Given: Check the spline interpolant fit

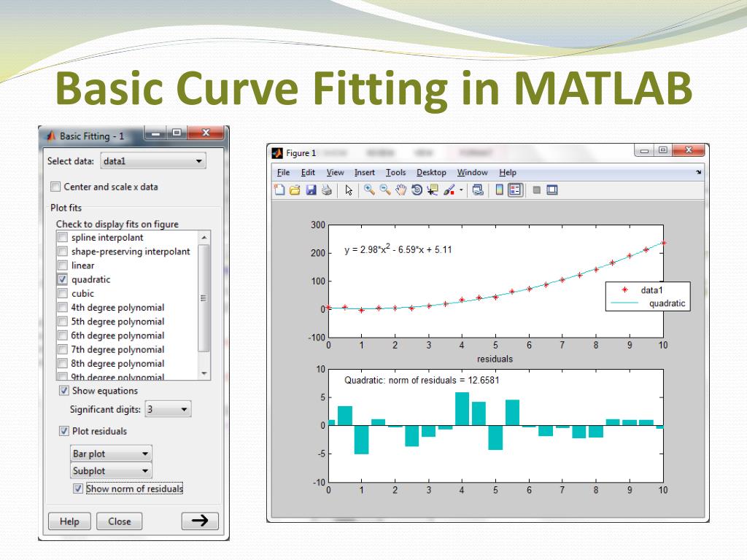Looking at the screenshot, I should tap(63, 237).
